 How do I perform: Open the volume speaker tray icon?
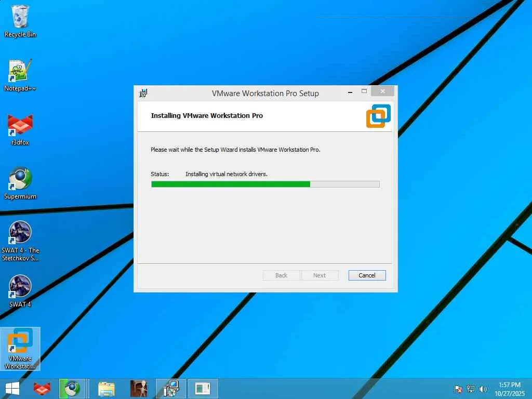[483, 389]
